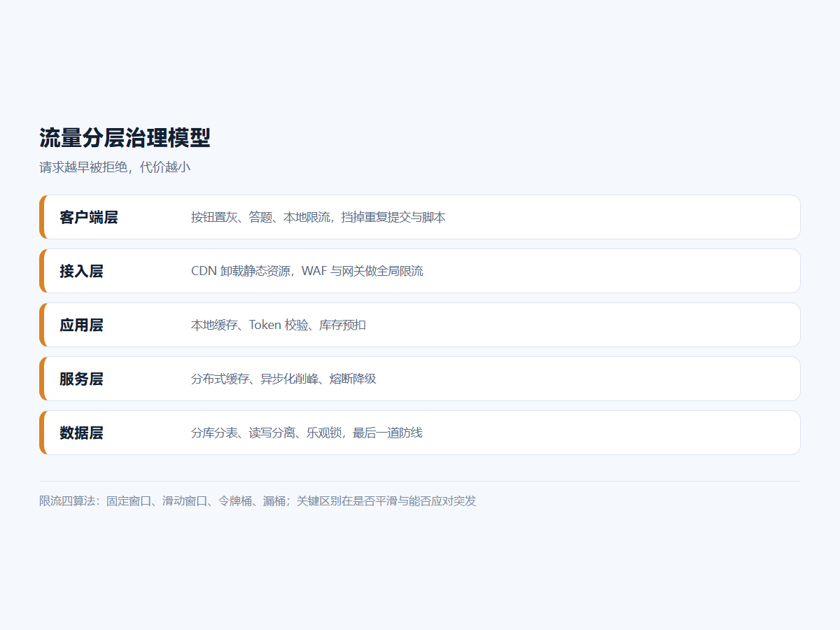The image size is (840, 630).
Task: Click the text starting with 分库分表、读写分离
Action: tap(307, 433)
